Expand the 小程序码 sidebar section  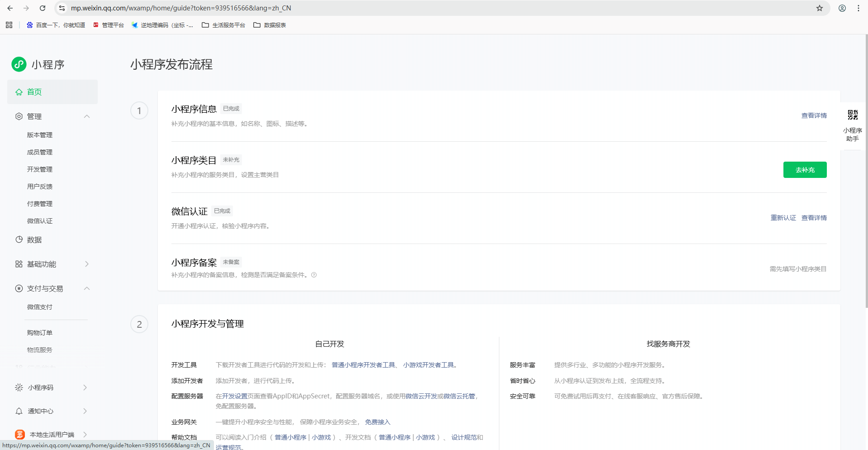85,388
